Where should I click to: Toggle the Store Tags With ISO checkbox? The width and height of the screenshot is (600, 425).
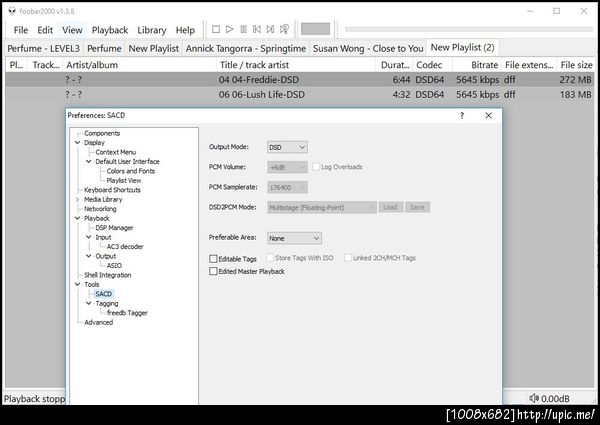[270, 258]
